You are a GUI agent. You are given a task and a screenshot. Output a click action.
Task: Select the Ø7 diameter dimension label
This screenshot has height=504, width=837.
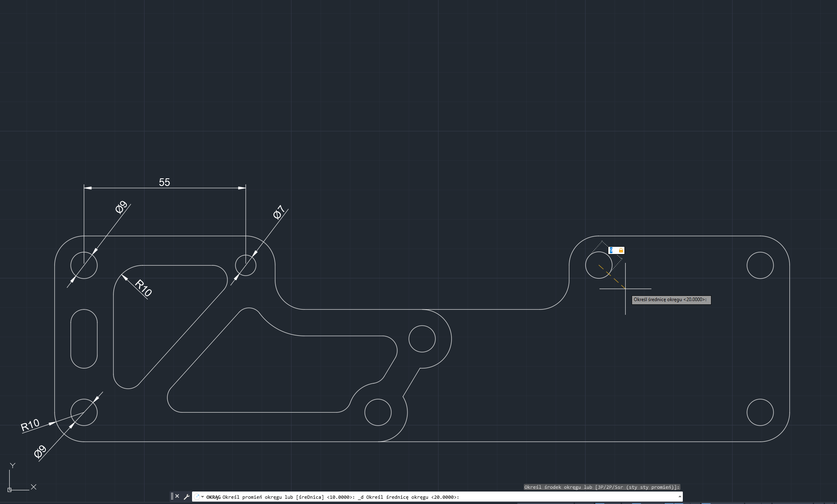[279, 212]
